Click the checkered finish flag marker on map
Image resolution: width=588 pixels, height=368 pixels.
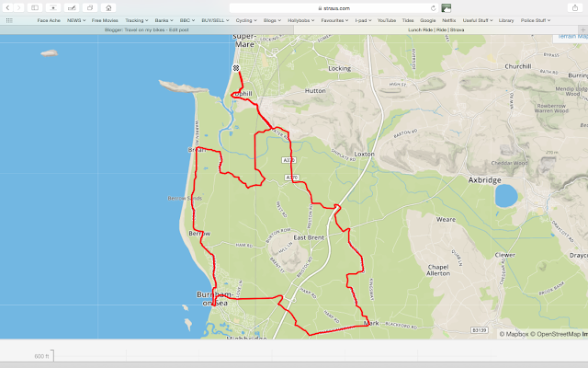click(236, 68)
